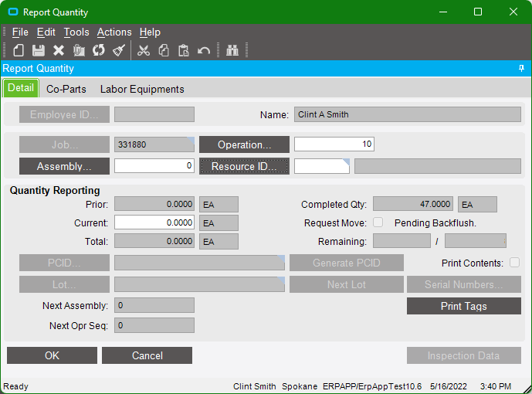Image resolution: width=532 pixels, height=394 pixels.
Task: Click the Resource ID description field
Action: (437, 166)
